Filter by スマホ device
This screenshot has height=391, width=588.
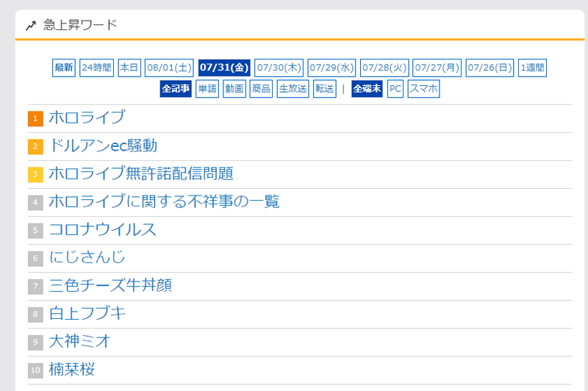[x=424, y=89]
